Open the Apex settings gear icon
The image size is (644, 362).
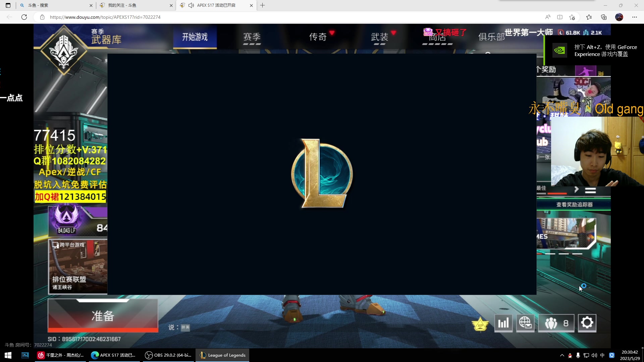(x=587, y=323)
